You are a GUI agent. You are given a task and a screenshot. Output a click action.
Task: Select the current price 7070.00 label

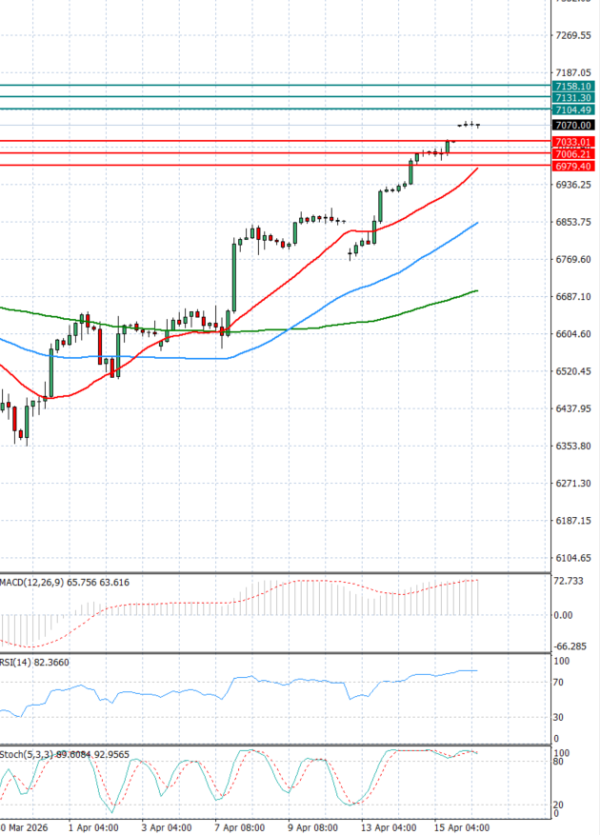click(x=573, y=125)
